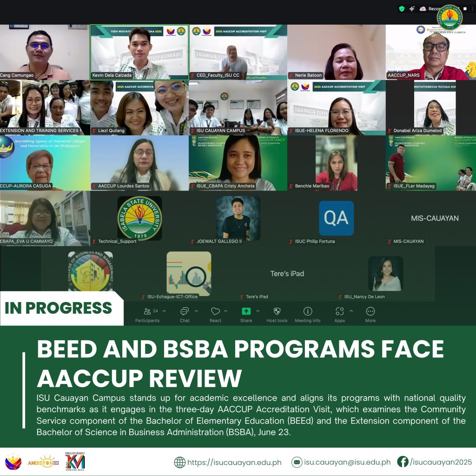This screenshot has width=476, height=476.
Task: Expand the chevron next to React
Action: pyautogui.click(x=226, y=311)
